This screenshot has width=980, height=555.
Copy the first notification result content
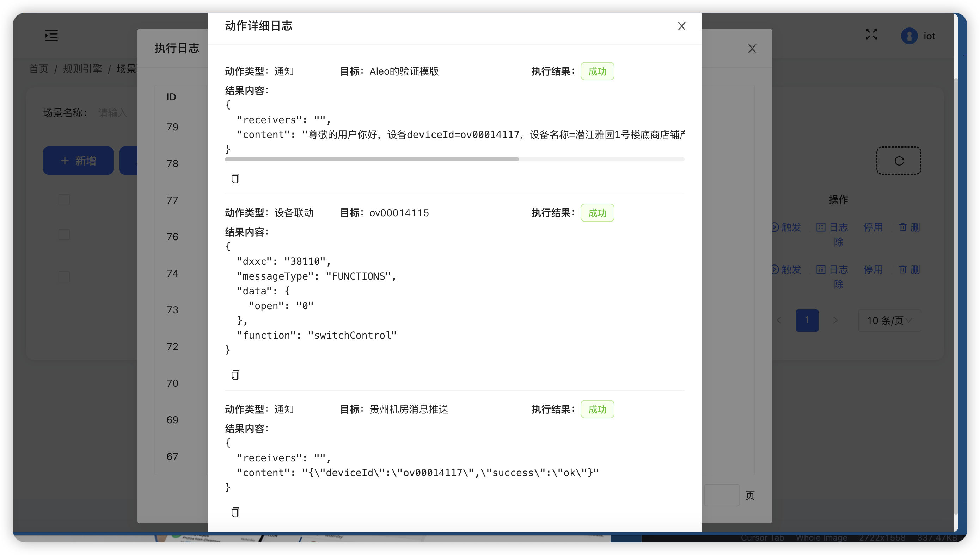235,178
